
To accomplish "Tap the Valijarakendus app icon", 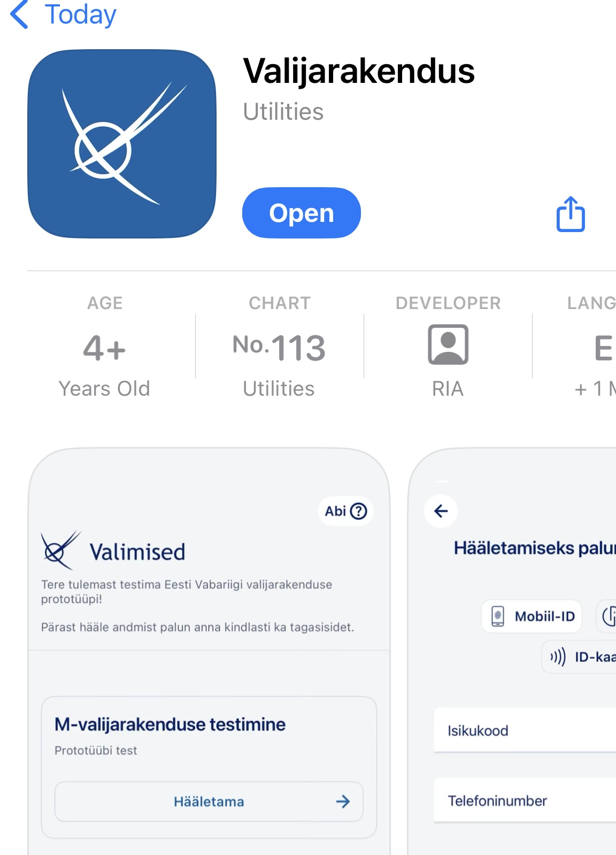I will (x=122, y=144).
